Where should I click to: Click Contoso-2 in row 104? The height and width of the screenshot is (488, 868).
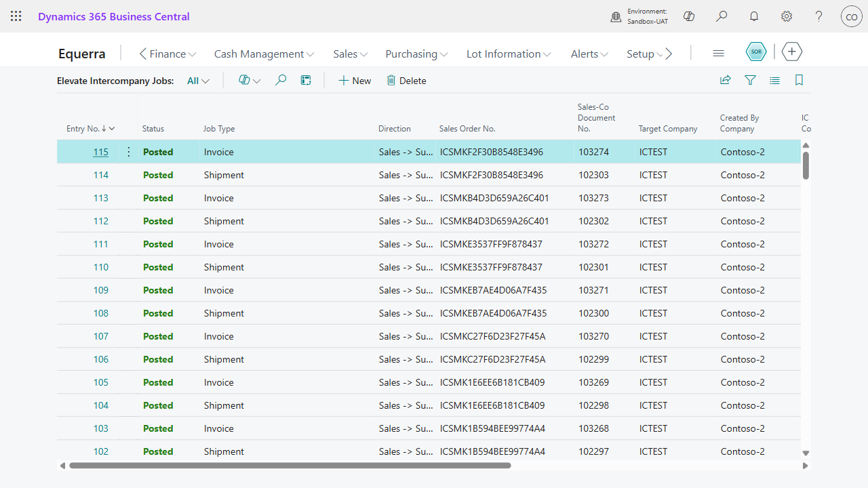click(743, 405)
